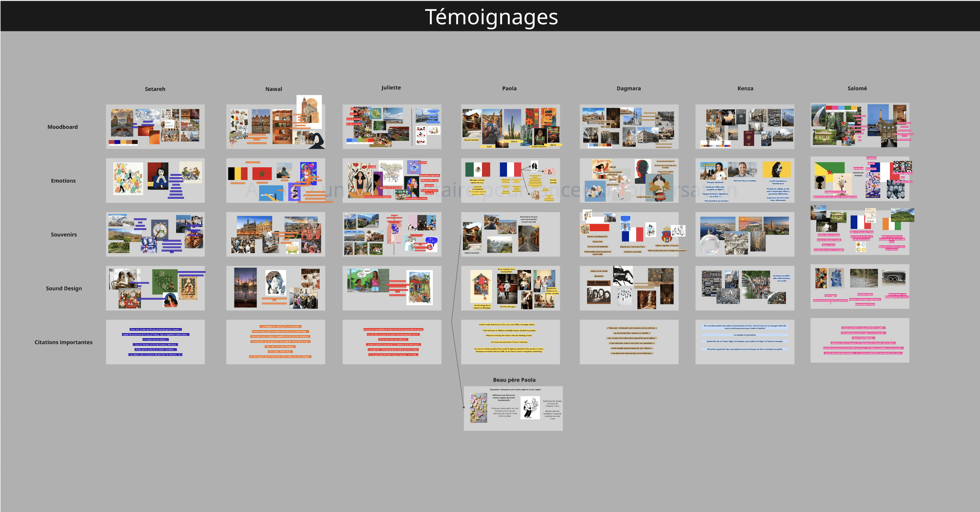Open Salomé's Moodboard frame

pos(859,125)
